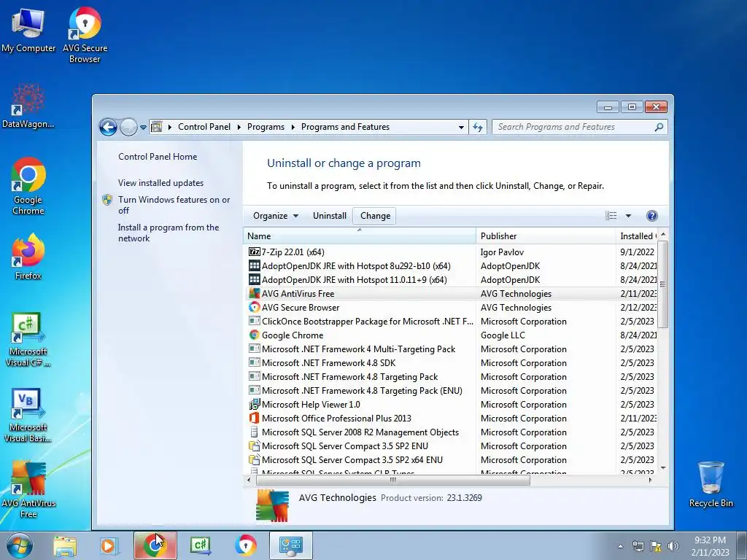Click the Uninstall toolbar button
The width and height of the screenshot is (747, 560).
pos(329,216)
